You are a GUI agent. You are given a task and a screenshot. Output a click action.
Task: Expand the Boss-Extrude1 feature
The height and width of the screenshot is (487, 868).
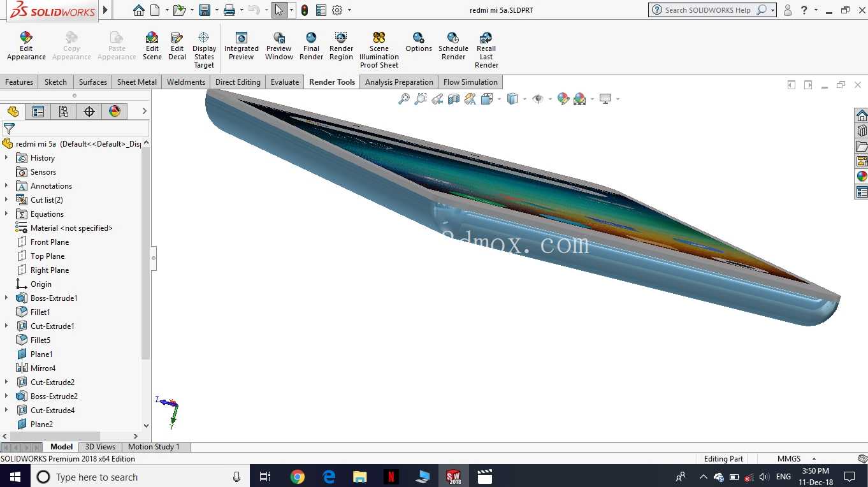(6, 298)
